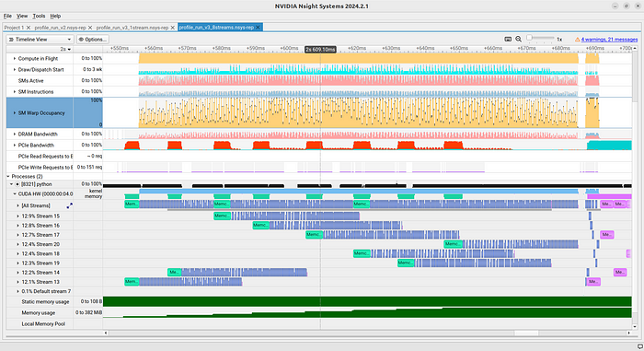
Task: Click the Memcpy block in Stream 16
Action: tap(260, 226)
